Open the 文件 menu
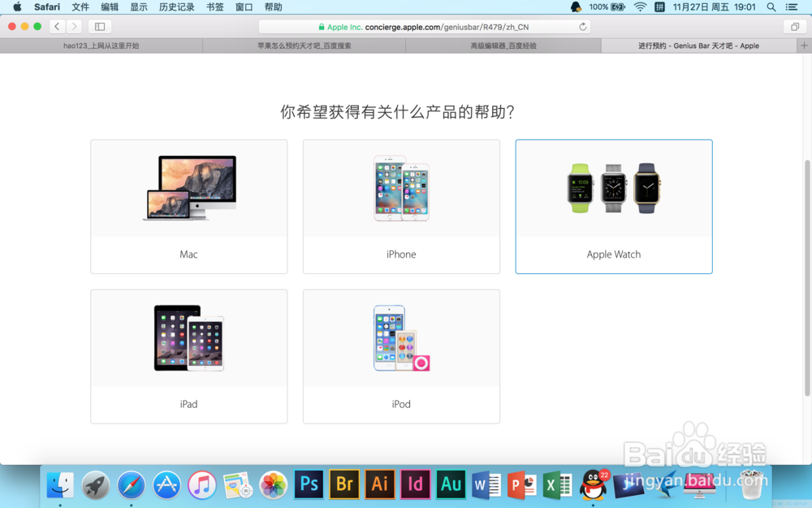 tap(80, 7)
